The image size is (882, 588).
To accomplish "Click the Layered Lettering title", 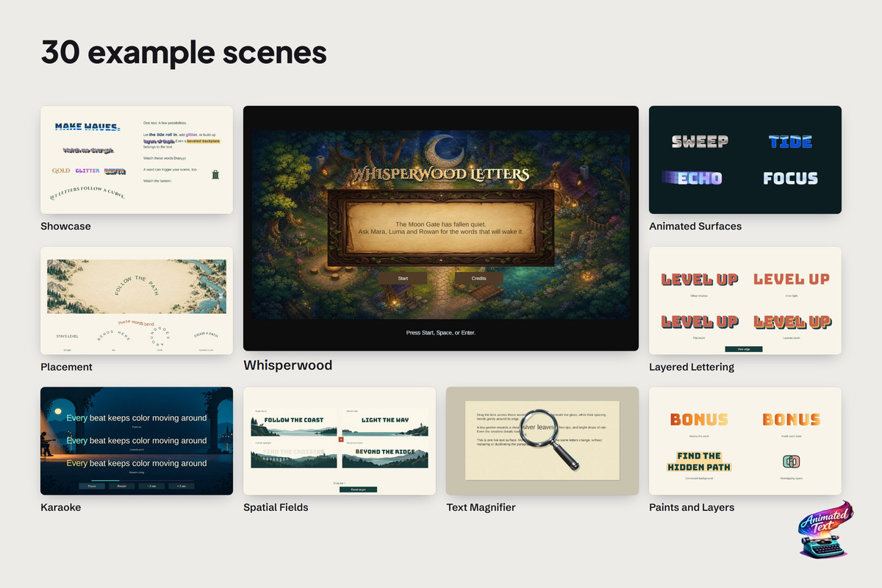I will point(692,367).
